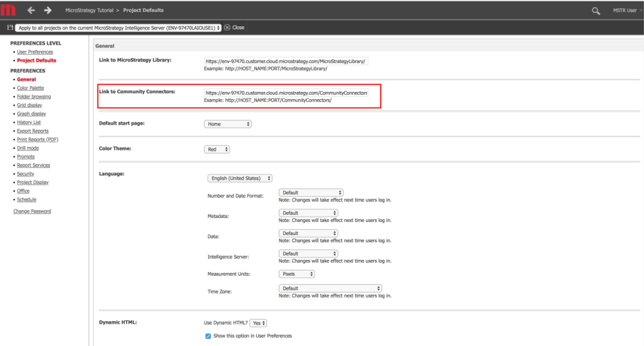Go back with the left arrow
The height and width of the screenshot is (346, 644).
pyautogui.click(x=32, y=11)
